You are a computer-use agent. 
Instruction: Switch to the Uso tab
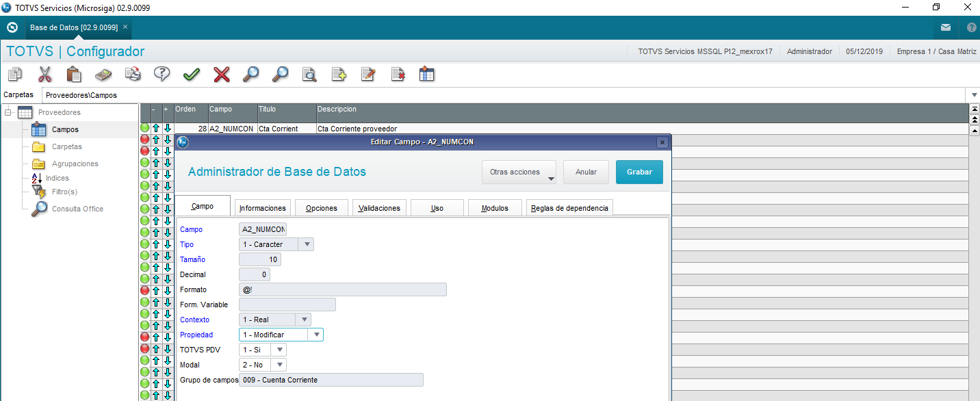click(437, 208)
